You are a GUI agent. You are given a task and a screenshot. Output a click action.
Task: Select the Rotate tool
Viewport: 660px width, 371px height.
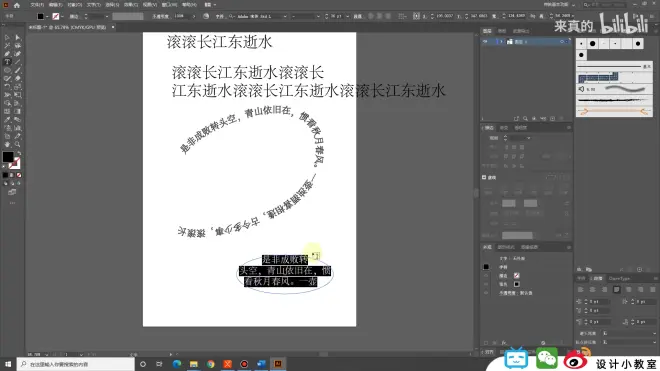pos(7,87)
